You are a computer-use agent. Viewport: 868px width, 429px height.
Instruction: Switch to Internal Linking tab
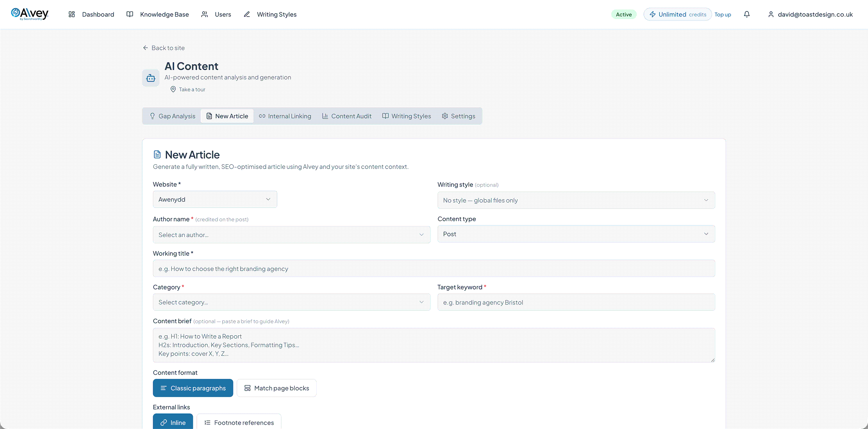285,116
